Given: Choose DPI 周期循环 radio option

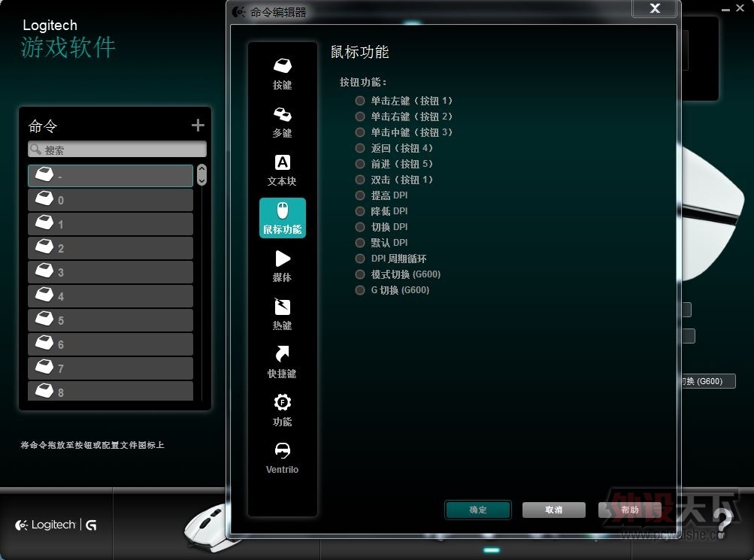Looking at the screenshot, I should 359,259.
